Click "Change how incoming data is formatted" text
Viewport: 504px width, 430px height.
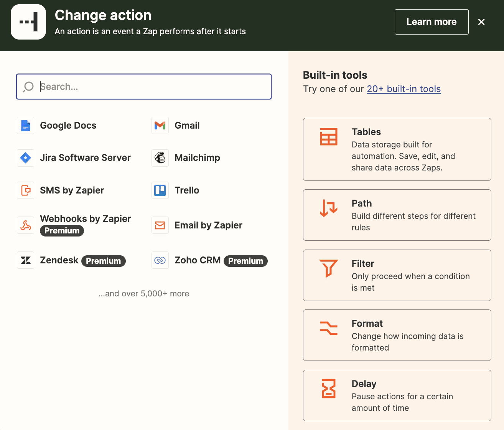coord(408,342)
